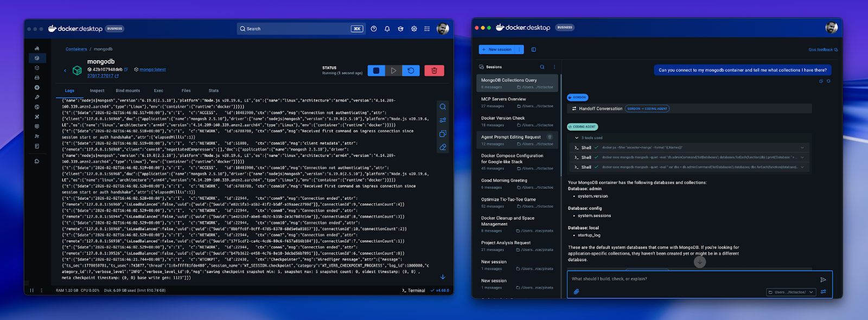This screenshot has width=868, height=320.
Task: Open the New session options menu
Action: pos(519,49)
